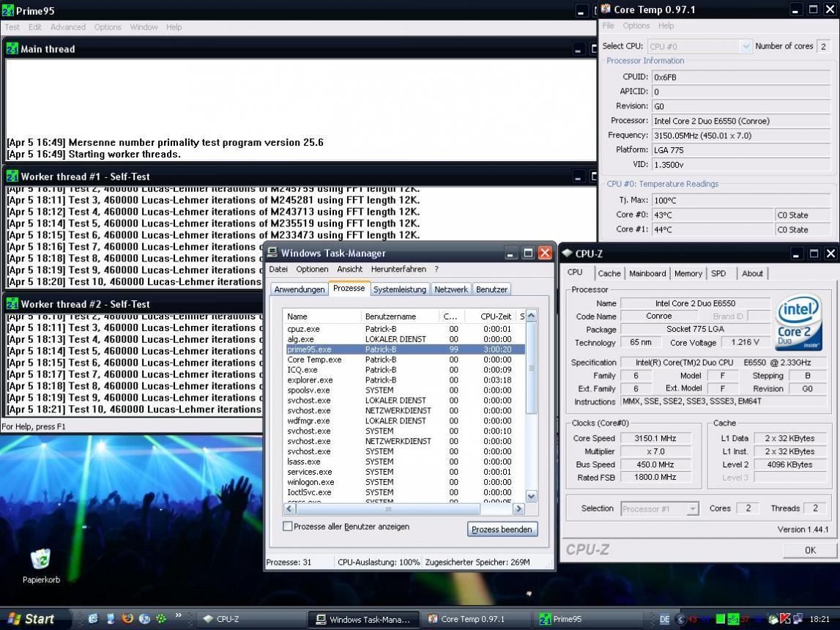Click the show-desktop quick launch icon

pos(111,618)
